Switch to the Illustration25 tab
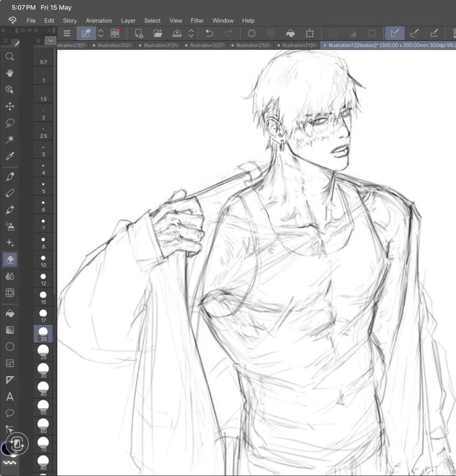Viewport: 456px width, 476px height. (x=251, y=45)
